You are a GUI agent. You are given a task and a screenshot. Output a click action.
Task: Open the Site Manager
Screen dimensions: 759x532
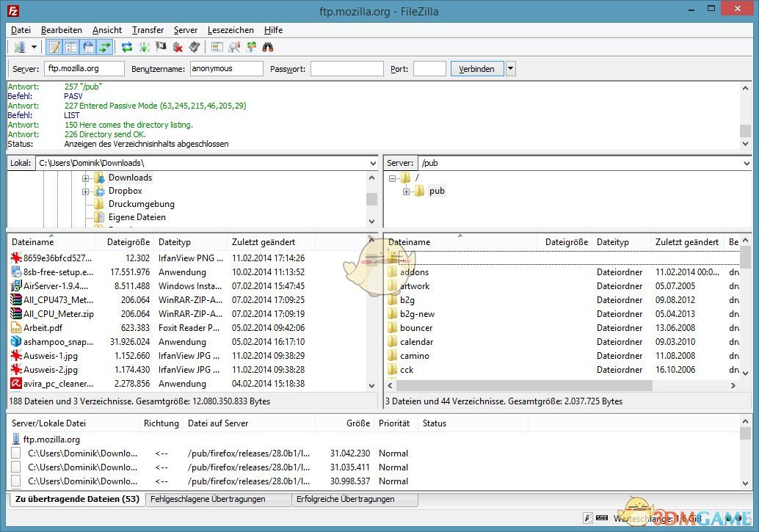point(22,46)
